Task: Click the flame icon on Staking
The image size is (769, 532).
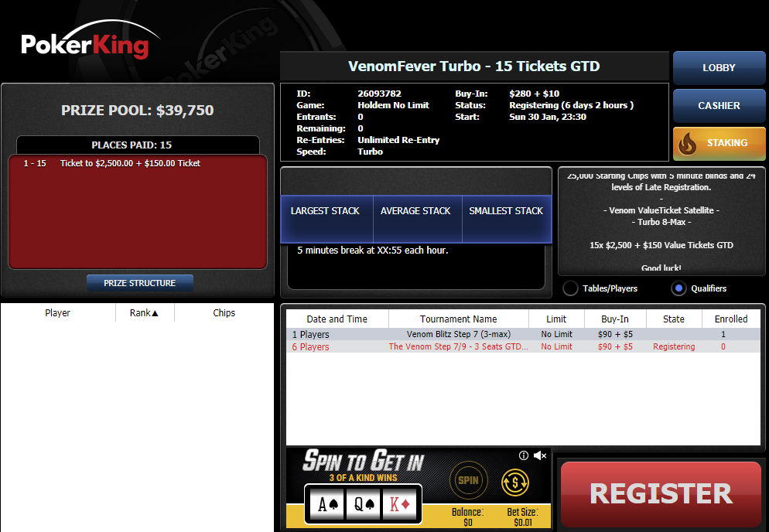Action: point(687,144)
